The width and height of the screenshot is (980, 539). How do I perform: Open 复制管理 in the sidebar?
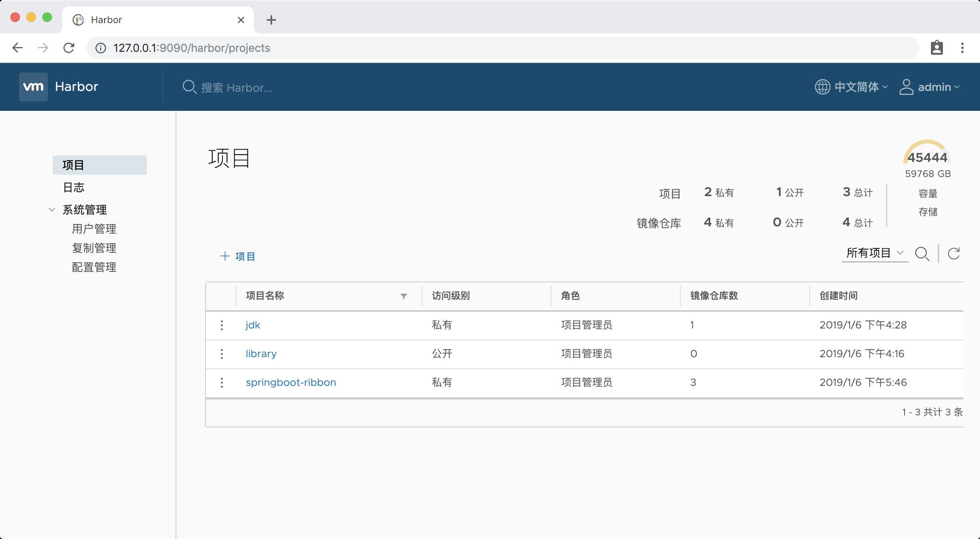[94, 248]
